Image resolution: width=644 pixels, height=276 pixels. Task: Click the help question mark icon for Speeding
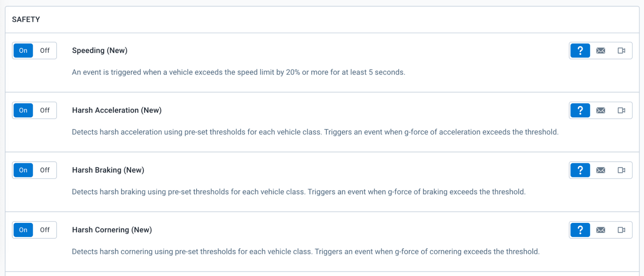[580, 51]
